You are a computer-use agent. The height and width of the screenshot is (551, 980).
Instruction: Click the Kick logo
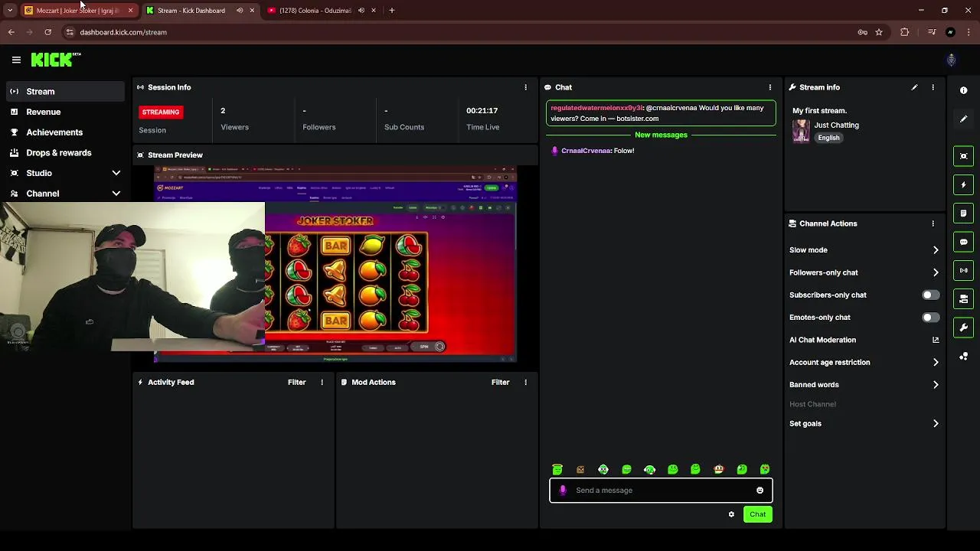(55, 59)
